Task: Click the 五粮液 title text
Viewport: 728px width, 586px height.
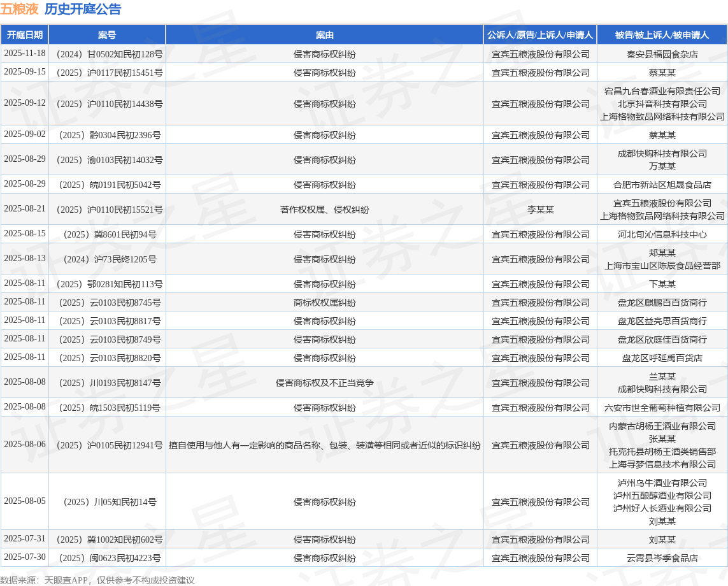Action: coord(20,9)
